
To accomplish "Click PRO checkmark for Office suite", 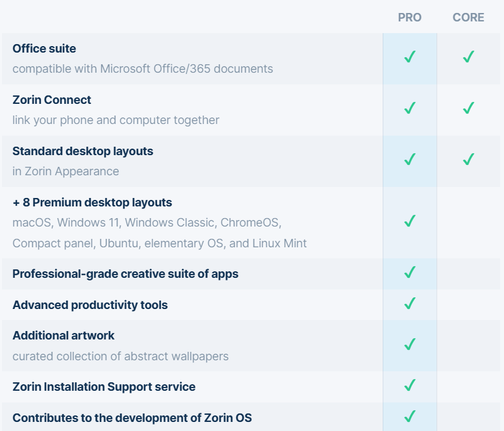I will click(x=409, y=57).
